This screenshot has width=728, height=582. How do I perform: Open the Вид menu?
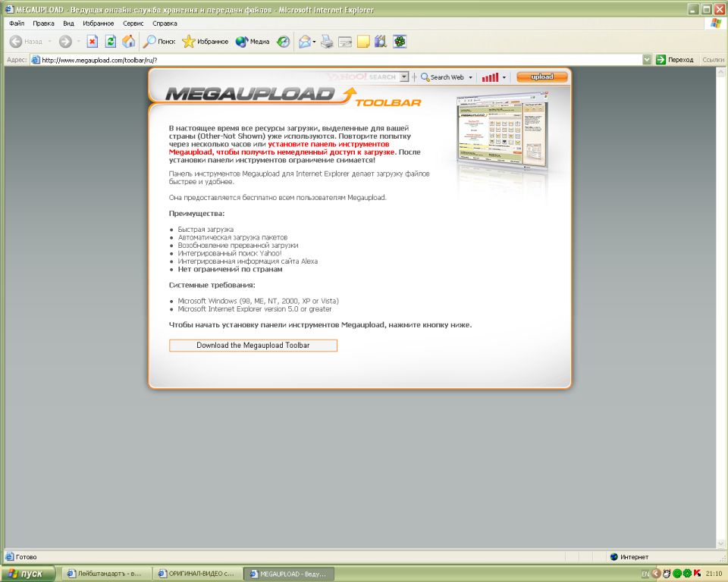point(68,23)
